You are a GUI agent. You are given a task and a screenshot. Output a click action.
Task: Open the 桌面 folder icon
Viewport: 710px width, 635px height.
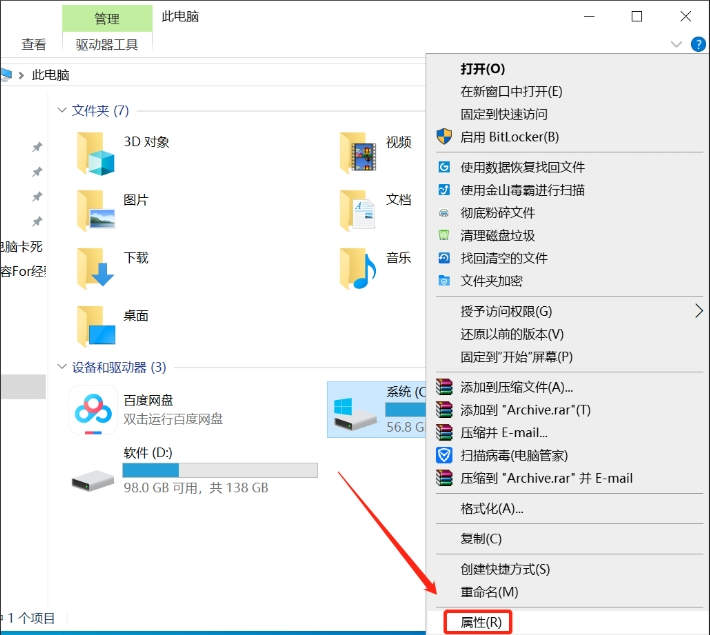pos(96,326)
